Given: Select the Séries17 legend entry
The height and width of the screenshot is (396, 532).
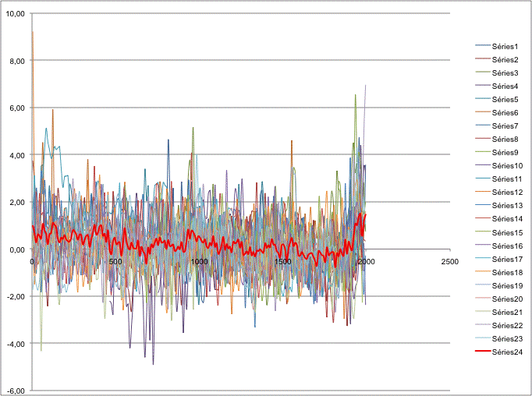Looking at the screenshot, I should [498, 259].
